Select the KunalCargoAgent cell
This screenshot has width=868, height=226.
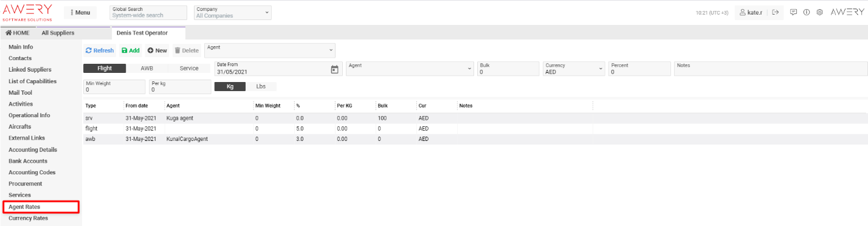[x=187, y=139]
